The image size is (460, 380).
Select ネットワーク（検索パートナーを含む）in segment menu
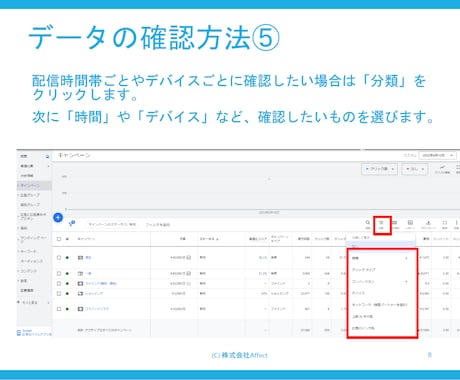(380, 305)
